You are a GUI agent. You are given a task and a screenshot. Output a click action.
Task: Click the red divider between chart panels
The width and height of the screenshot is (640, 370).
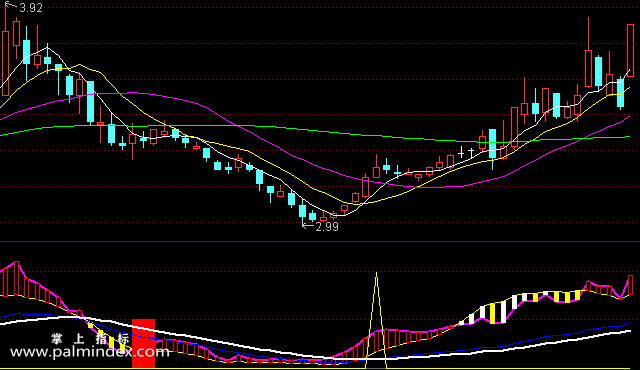tap(320, 241)
